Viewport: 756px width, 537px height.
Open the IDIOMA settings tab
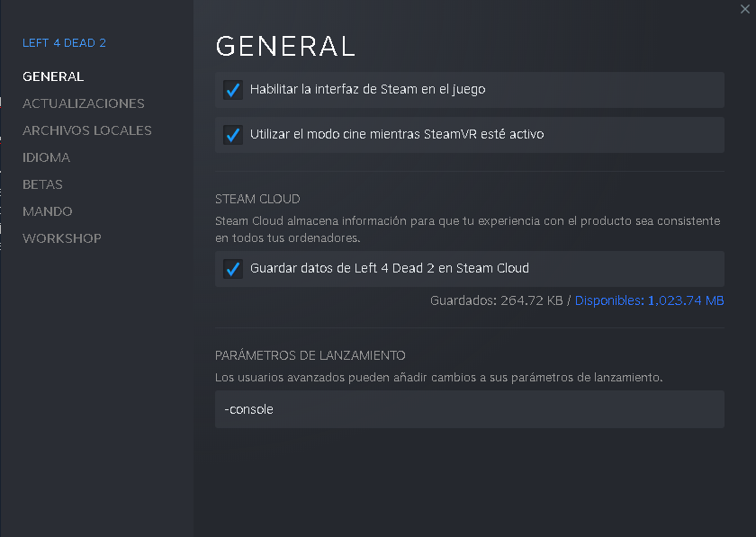tap(47, 157)
